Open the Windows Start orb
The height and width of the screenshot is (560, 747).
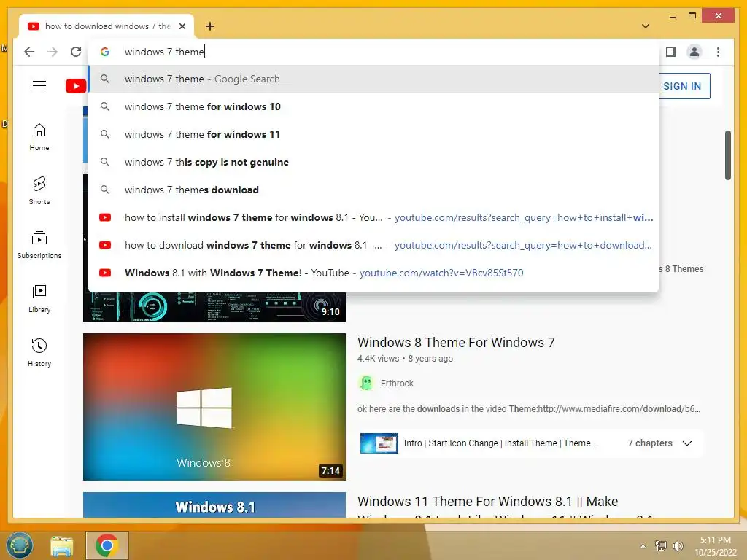click(19, 545)
